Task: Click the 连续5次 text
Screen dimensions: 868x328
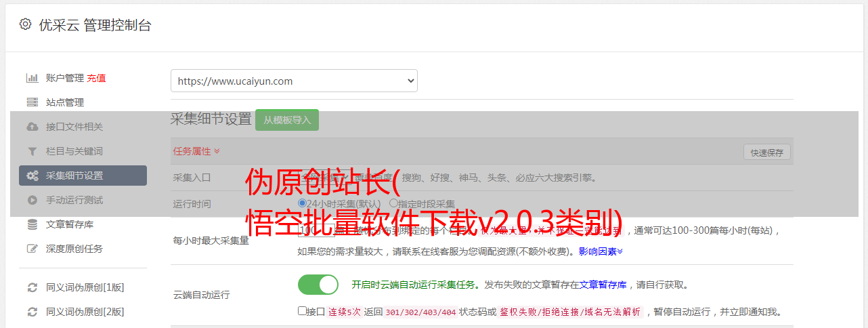Action: (x=345, y=312)
